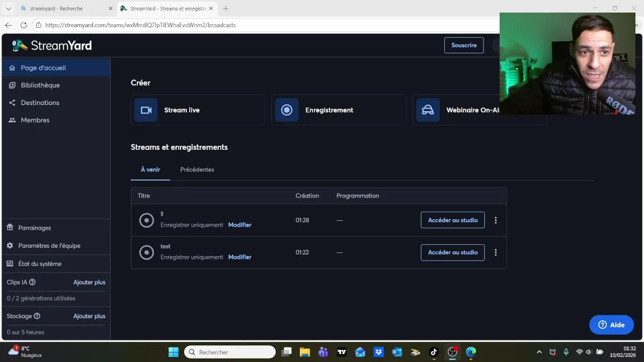Click the microphone icon in system tray

pyautogui.click(x=566, y=352)
